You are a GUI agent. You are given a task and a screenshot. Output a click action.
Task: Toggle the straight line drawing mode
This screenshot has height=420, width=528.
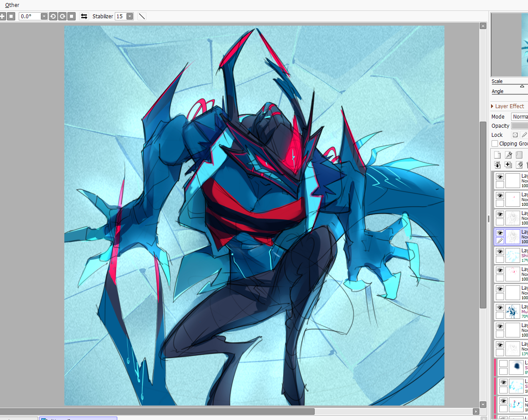(x=142, y=16)
